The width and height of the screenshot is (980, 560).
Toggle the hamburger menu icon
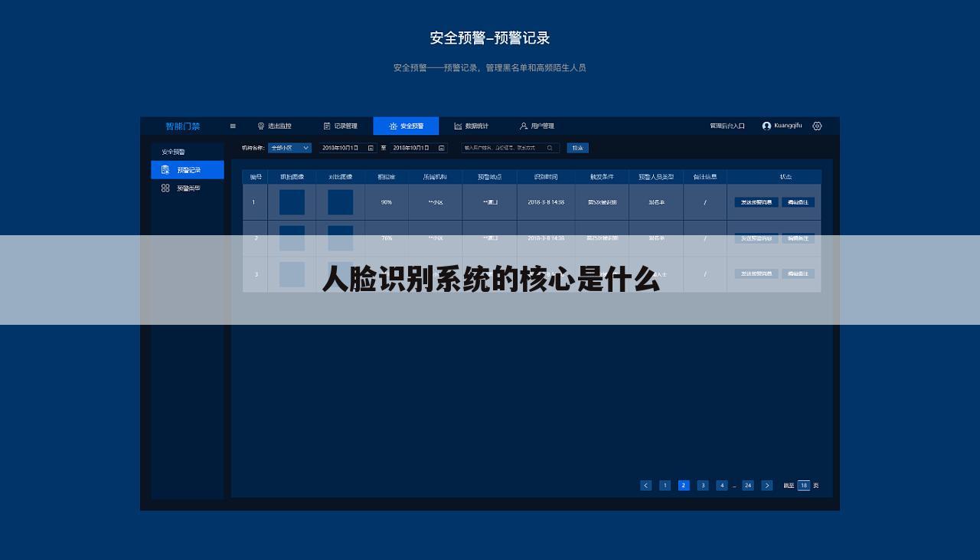click(233, 126)
